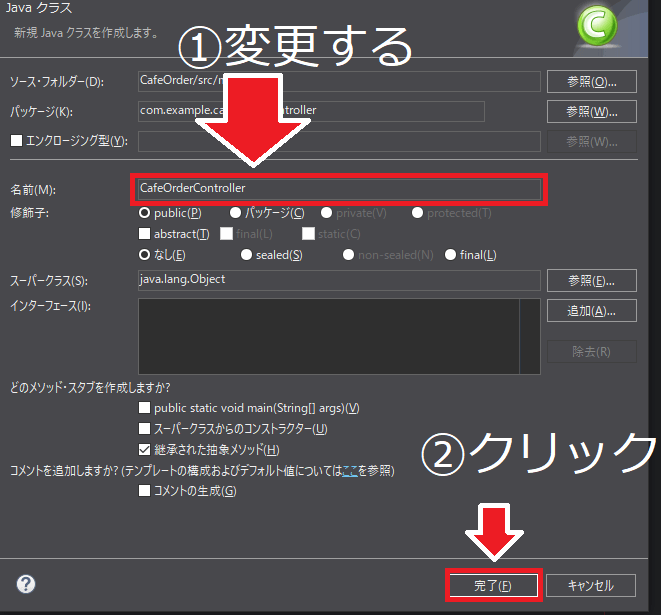Screen dimensions: 661x615
Task: Browse for package with 参照(W)
Action: coord(591,111)
